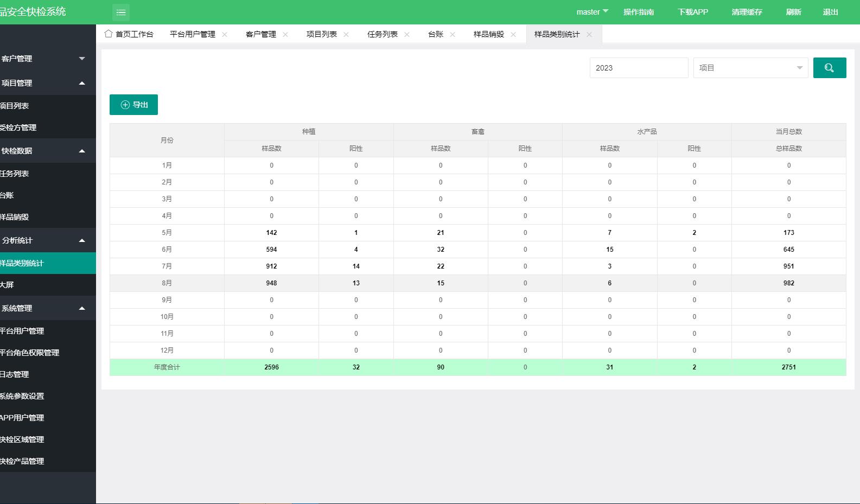Open the master user dropdown
Viewport: 860px width, 504px height.
592,12
